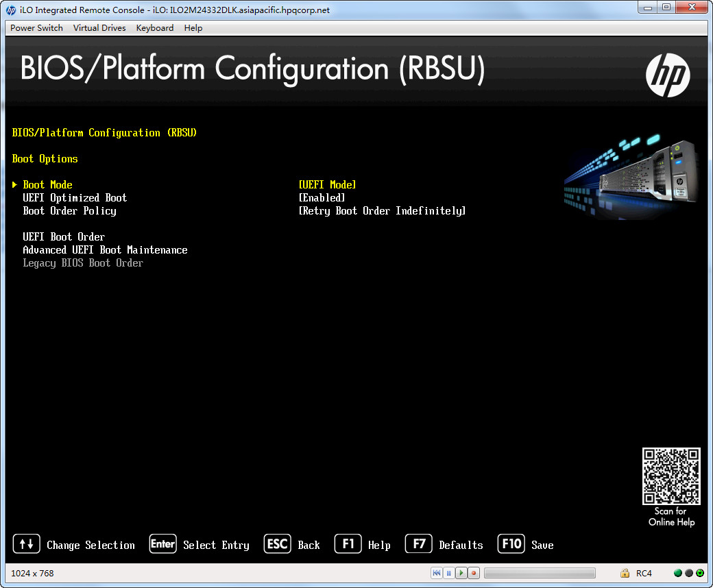Open UEFI Boot Order submenu
This screenshot has width=713, height=588.
64,236
